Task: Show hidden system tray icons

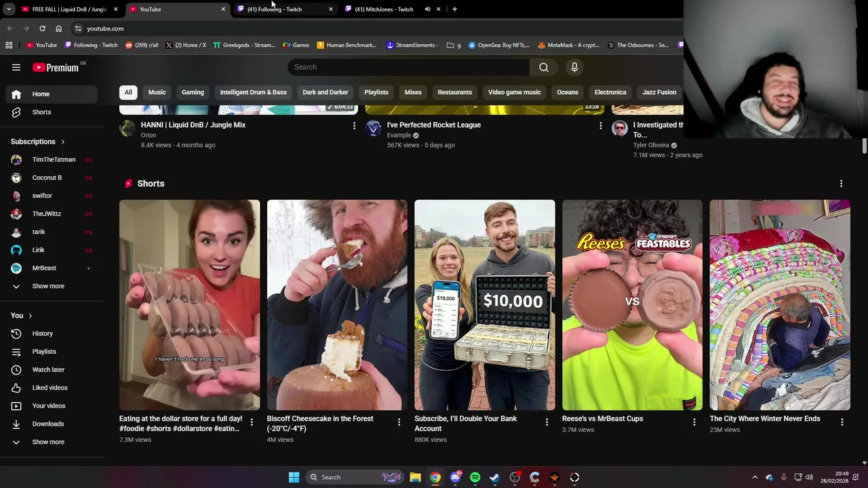Action: [x=754, y=477]
